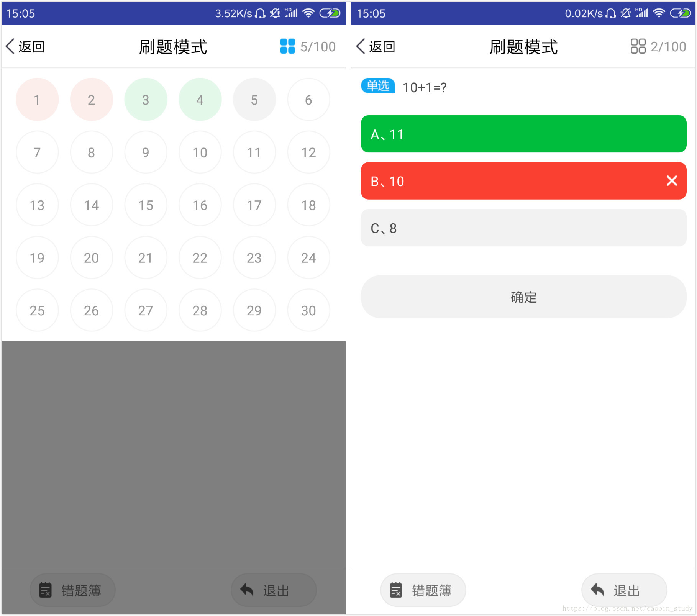Jump to question 12 in the grid
Viewport: 697px width, 616px height.
[308, 152]
